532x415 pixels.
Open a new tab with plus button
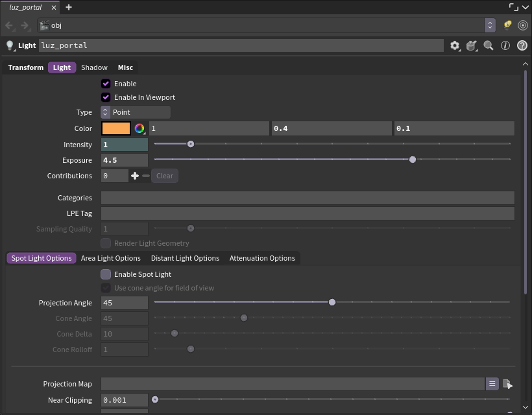[69, 7]
